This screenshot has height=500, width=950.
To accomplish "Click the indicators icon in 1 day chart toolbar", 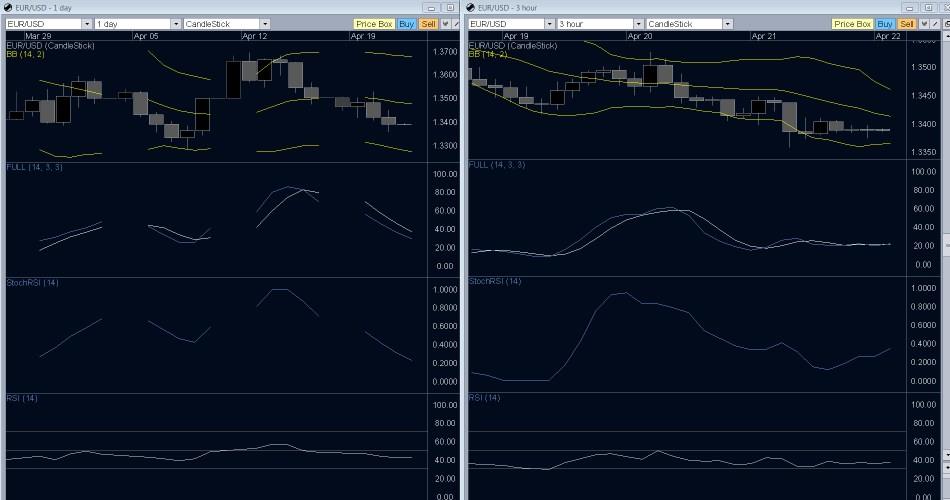I will 445,24.
